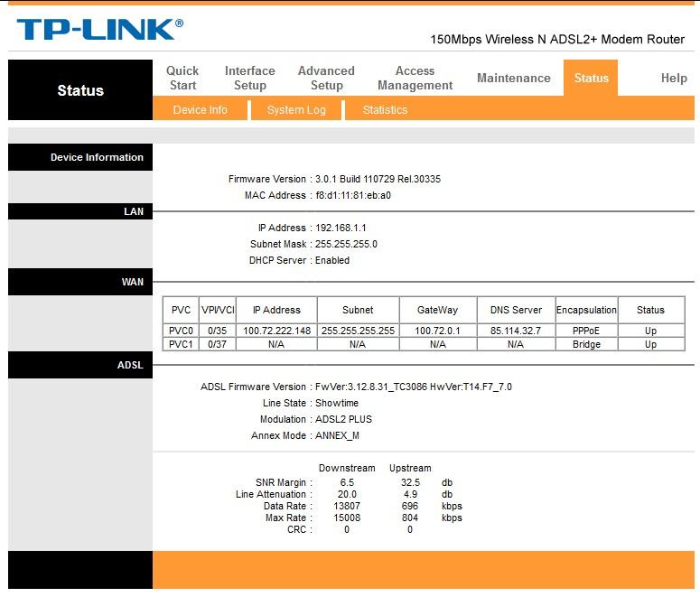The image size is (700, 597).
Task: Click downstream SNR margin 6.5
Action: point(347,482)
